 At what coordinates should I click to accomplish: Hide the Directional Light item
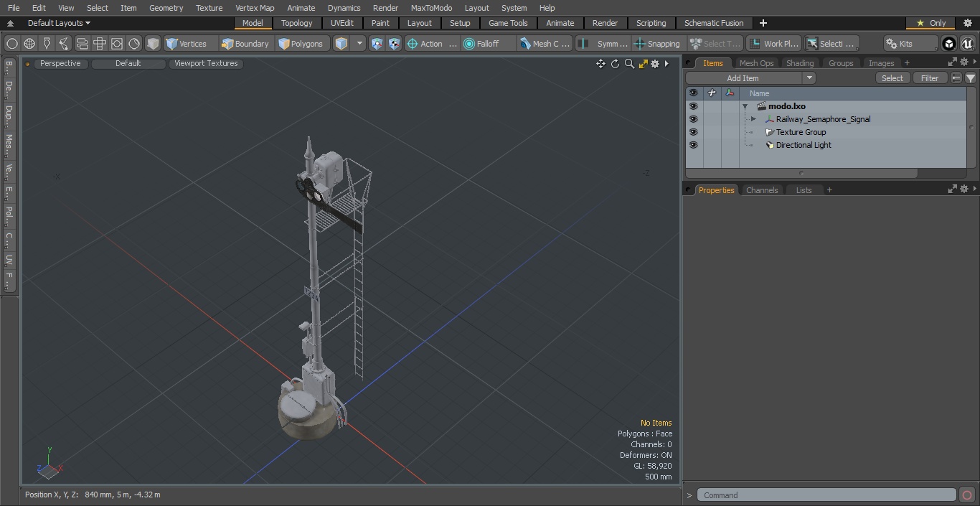pyautogui.click(x=693, y=145)
